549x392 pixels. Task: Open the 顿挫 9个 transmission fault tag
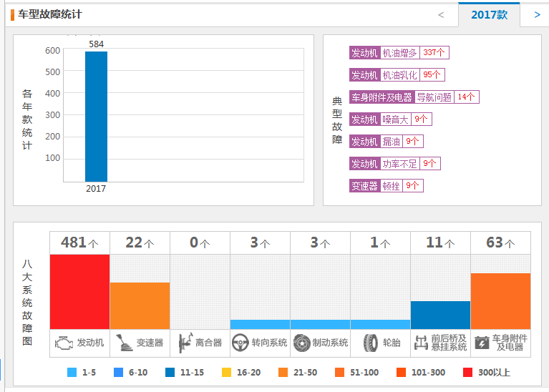(x=387, y=185)
